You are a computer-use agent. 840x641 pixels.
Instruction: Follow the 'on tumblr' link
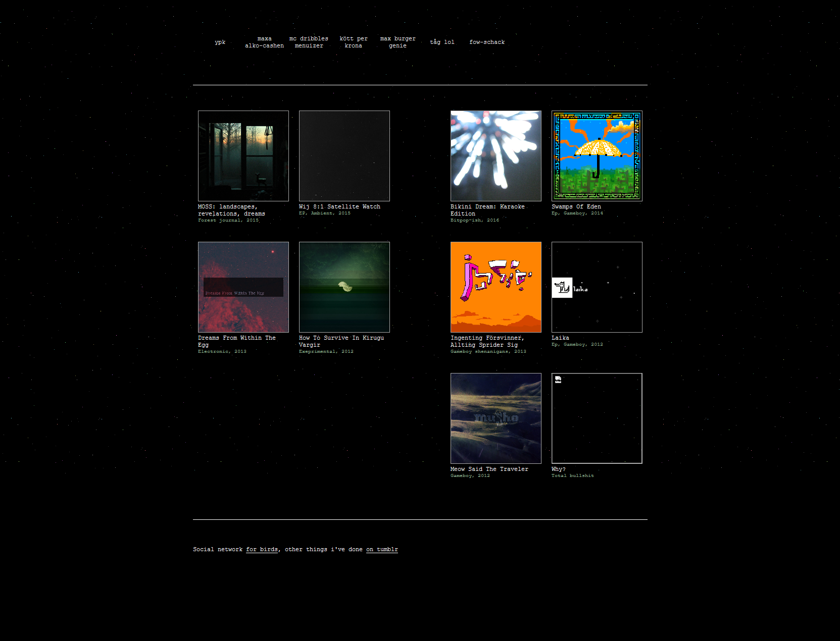tap(382, 550)
